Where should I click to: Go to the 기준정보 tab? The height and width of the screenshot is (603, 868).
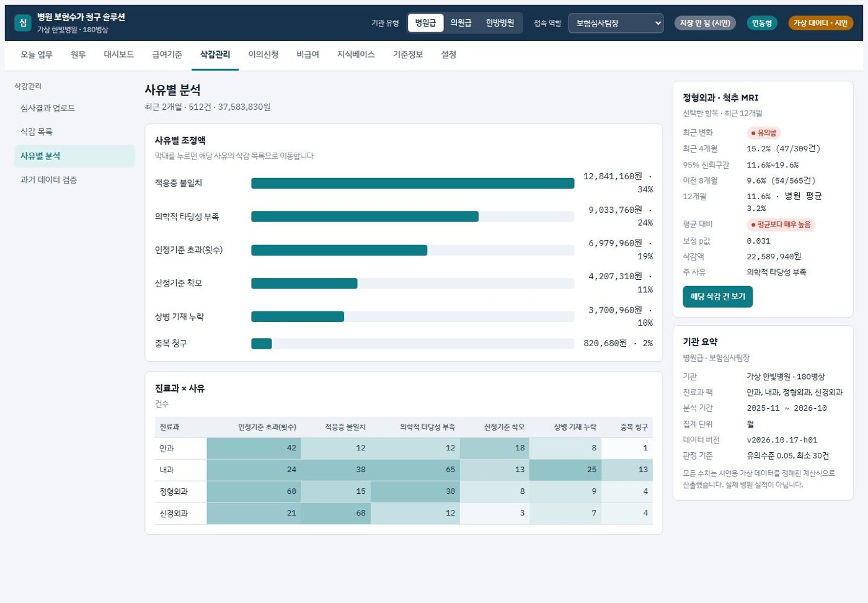coord(408,55)
